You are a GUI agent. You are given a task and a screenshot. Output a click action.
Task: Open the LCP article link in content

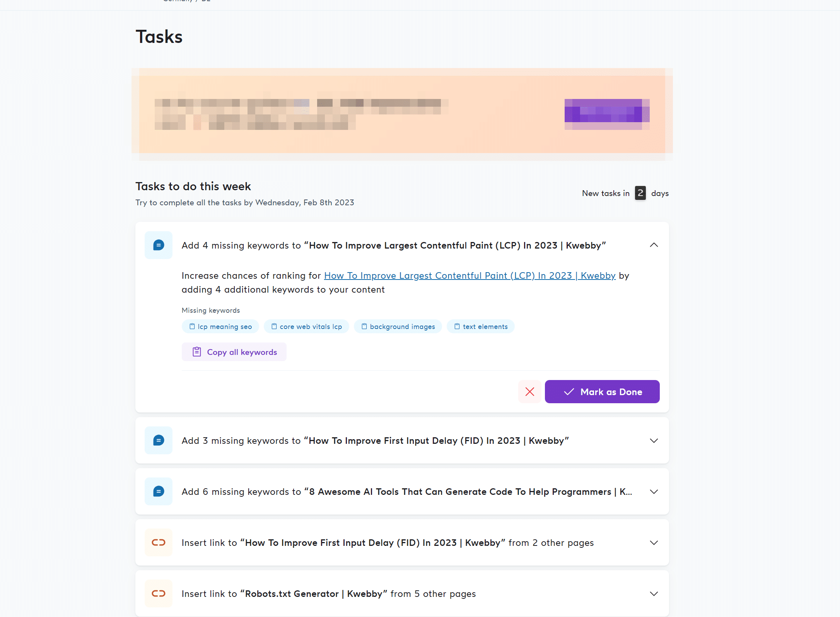[x=470, y=275]
